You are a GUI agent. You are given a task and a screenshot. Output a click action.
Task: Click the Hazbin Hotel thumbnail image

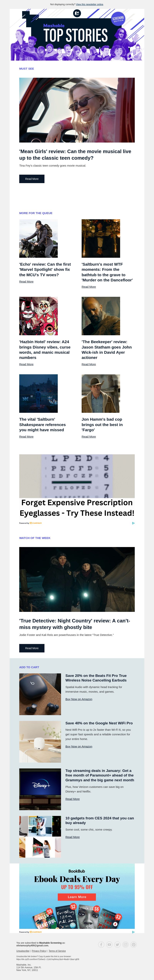(38, 316)
